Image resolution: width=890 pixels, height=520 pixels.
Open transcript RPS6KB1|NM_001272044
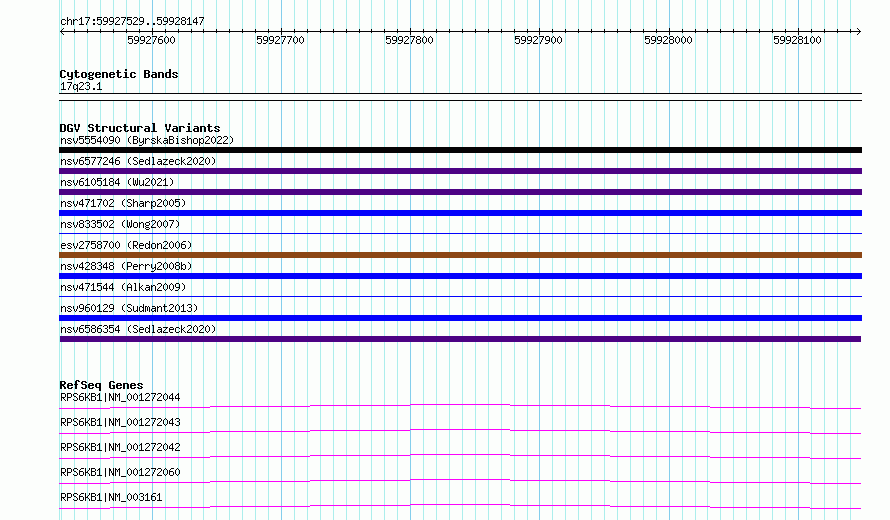pyautogui.click(x=120, y=397)
